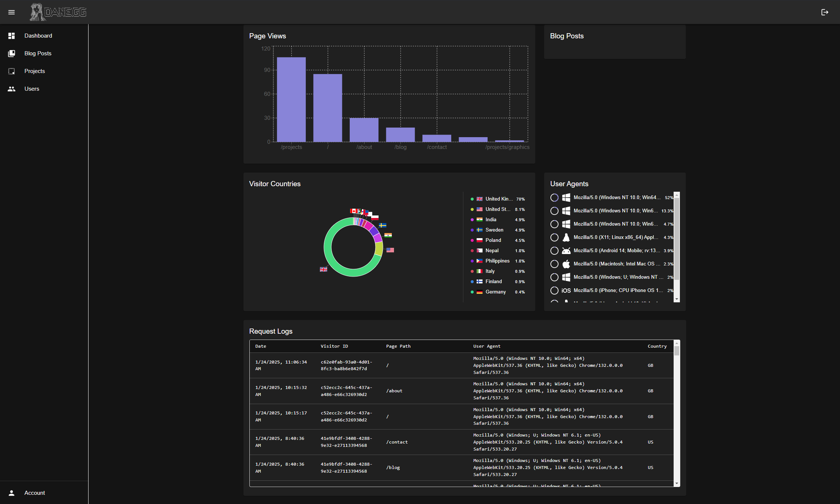
Task: Click the DanEgg logo
Action: (x=58, y=12)
